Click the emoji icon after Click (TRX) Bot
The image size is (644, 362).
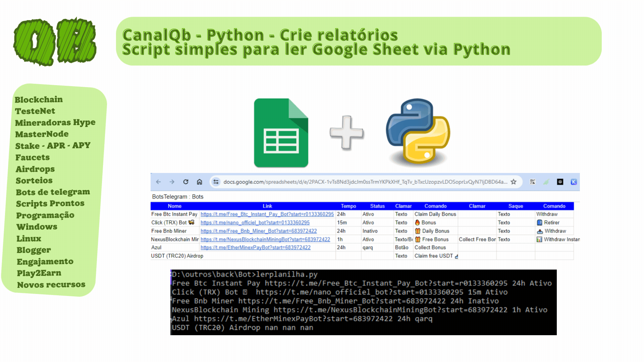click(192, 222)
